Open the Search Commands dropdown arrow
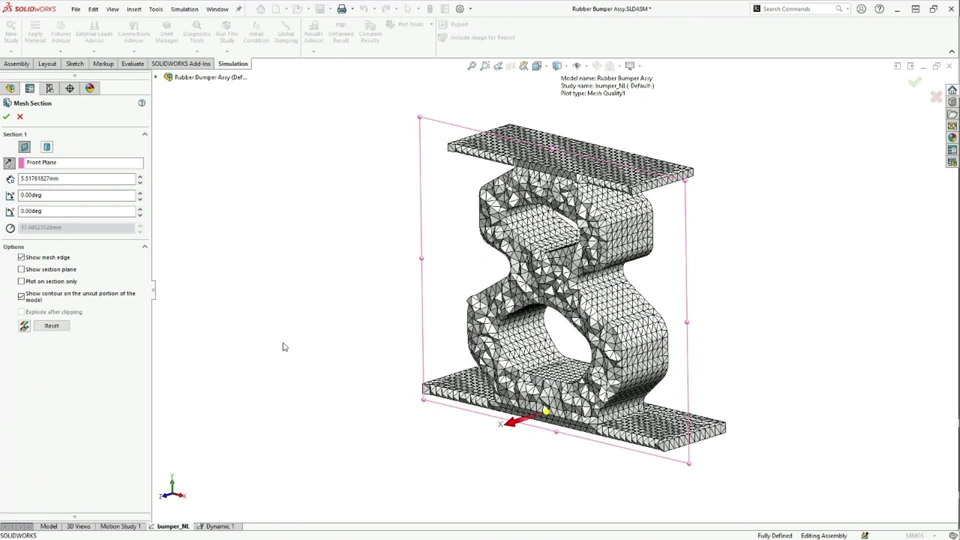The image size is (960, 540). (847, 9)
